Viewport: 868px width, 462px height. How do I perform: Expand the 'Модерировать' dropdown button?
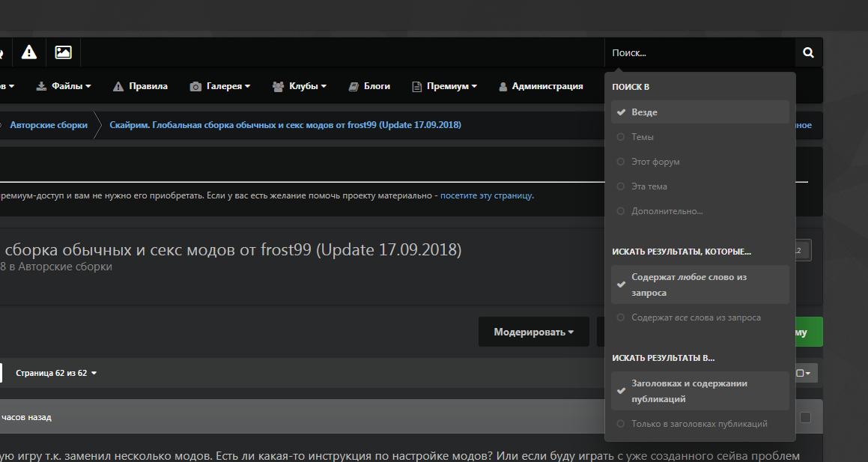point(533,332)
